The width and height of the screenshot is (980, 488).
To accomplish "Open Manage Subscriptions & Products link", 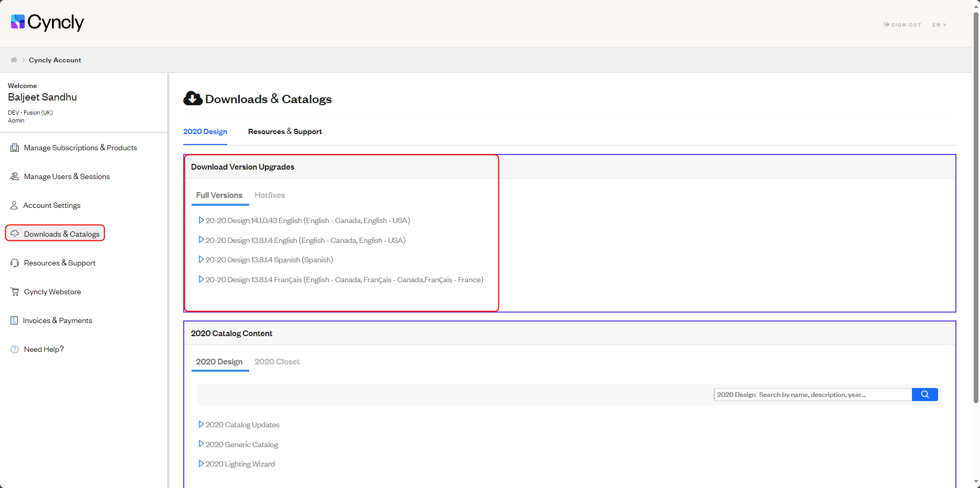I will (81, 148).
